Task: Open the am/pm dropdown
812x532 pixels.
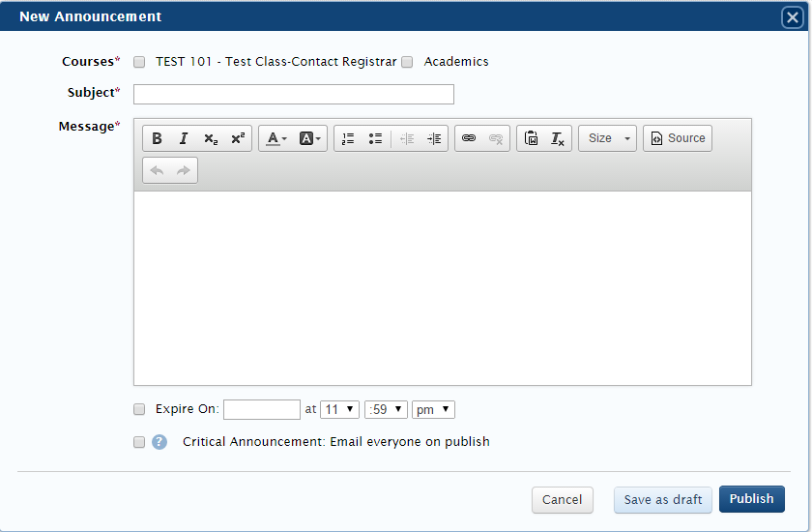Action: (433, 409)
